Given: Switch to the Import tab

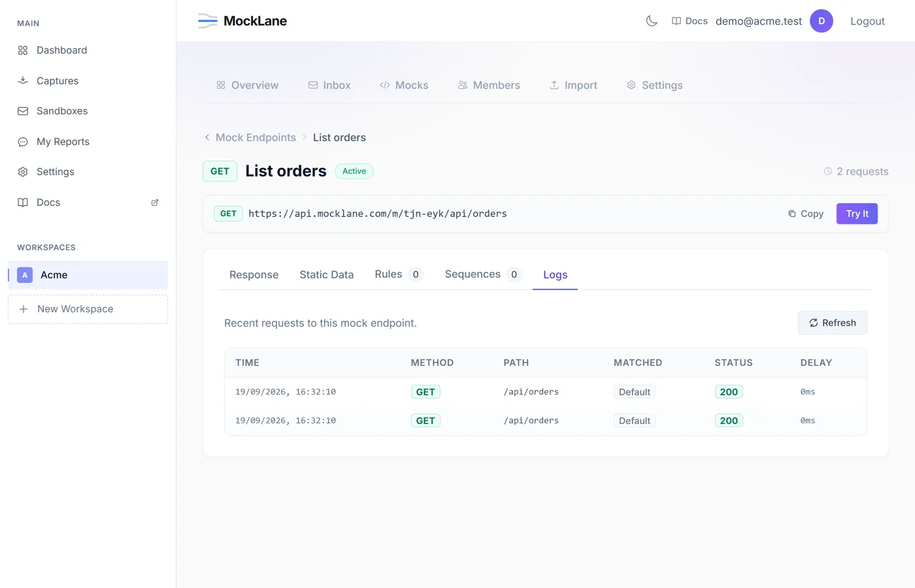Looking at the screenshot, I should (x=573, y=85).
